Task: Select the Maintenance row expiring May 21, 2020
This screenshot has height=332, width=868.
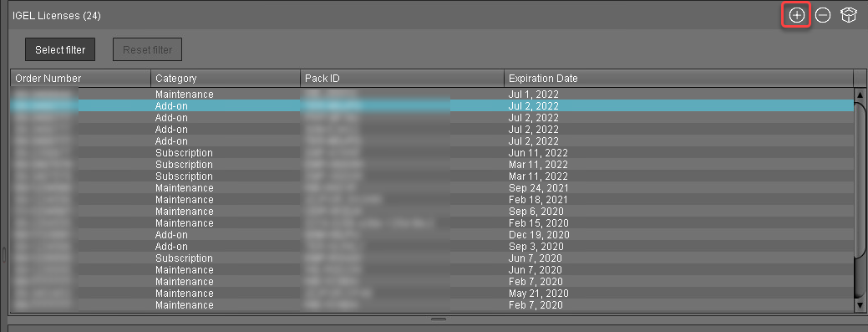Action: click(433, 294)
